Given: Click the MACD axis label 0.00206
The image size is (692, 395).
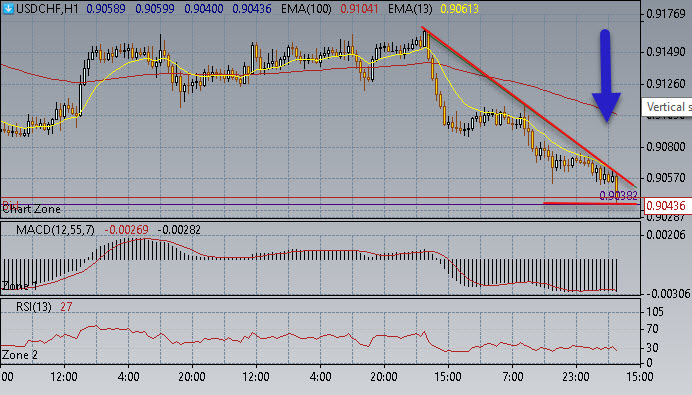Looking at the screenshot, I should 666,235.
